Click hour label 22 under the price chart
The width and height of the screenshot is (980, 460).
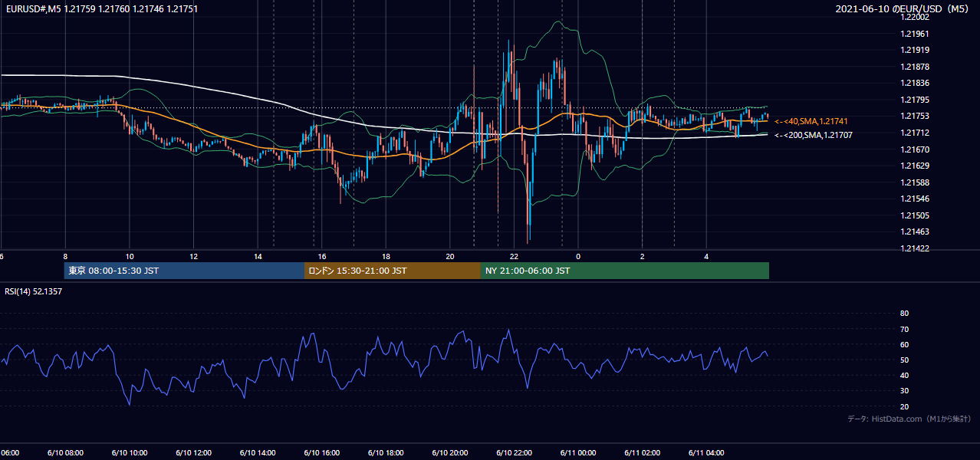tap(515, 256)
